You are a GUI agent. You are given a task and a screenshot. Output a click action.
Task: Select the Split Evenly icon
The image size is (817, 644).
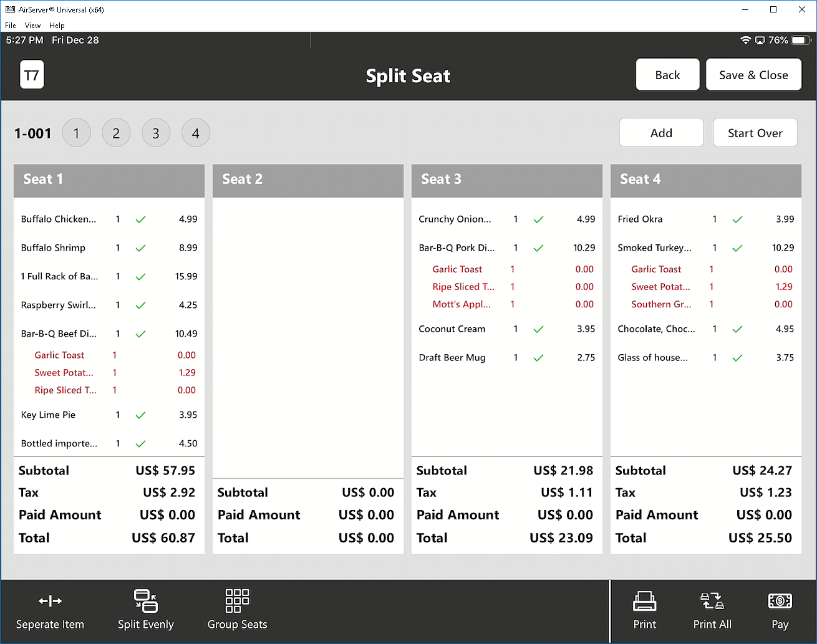(x=146, y=601)
